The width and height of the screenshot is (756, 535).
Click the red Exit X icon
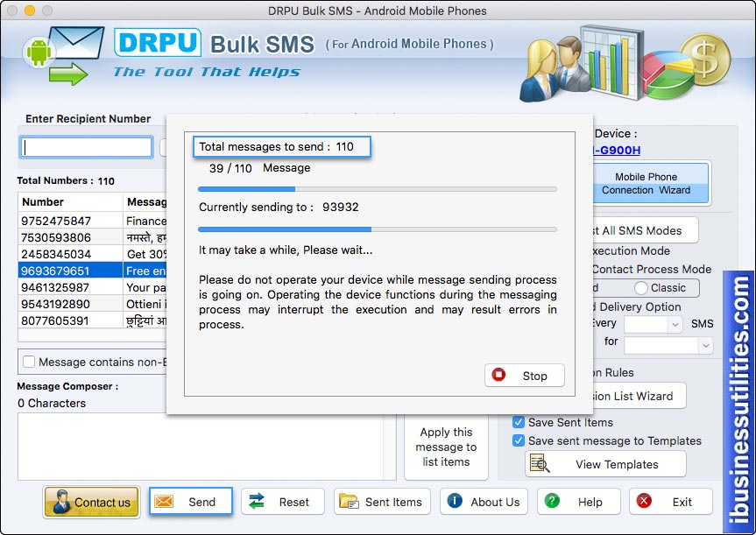[x=644, y=501]
